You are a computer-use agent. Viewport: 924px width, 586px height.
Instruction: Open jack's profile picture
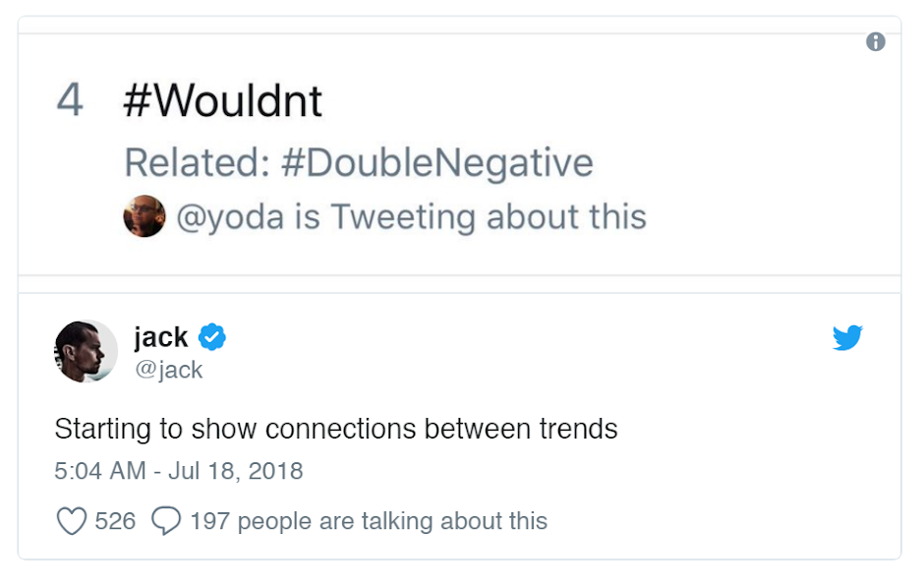pyautogui.click(x=86, y=351)
